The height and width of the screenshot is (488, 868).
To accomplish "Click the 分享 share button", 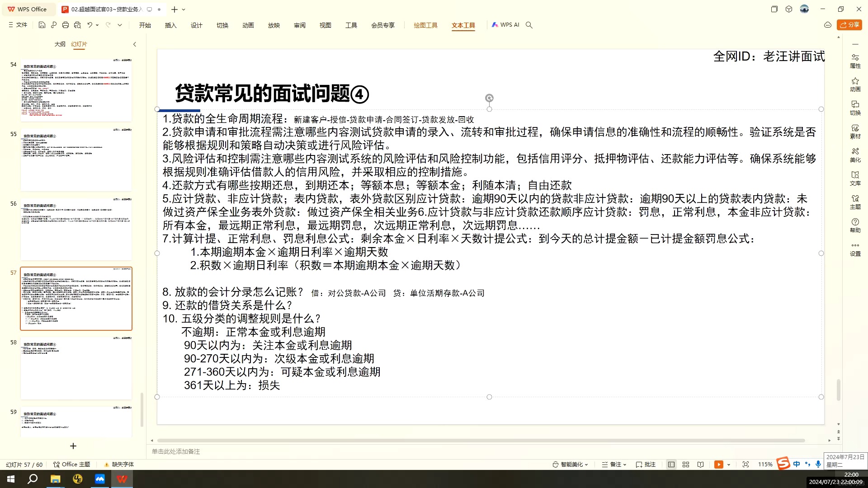I will (x=849, y=25).
